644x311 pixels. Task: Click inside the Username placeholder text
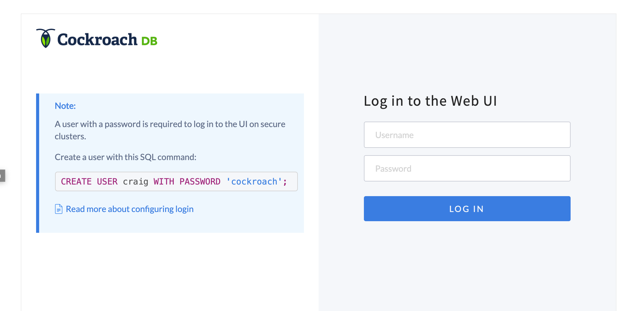click(x=394, y=135)
